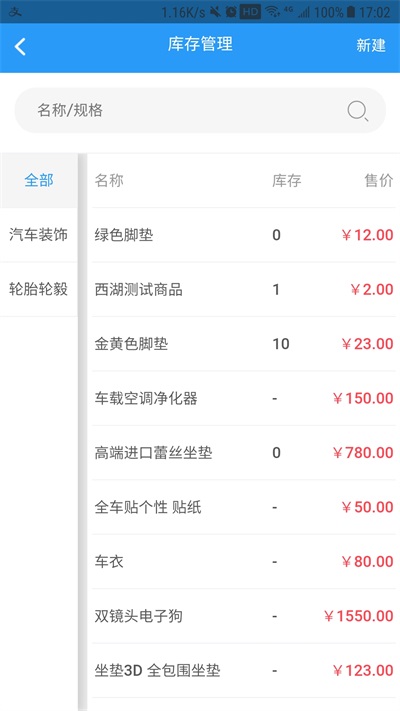Screen dimensions: 400x711
Task: Open the 绿色脚垫 item
Action: click(244, 235)
